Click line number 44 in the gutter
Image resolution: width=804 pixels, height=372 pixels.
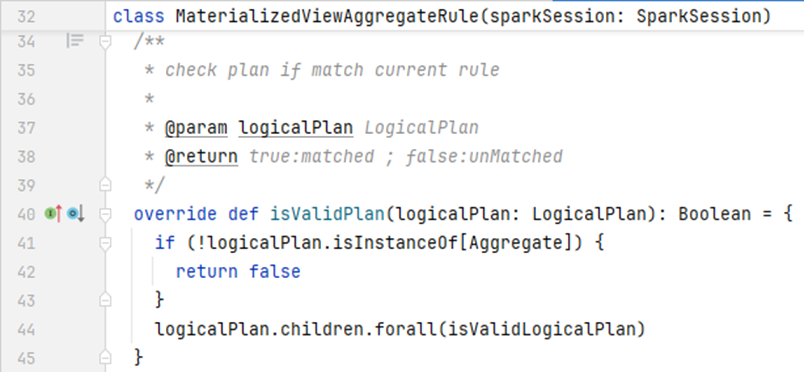[25, 329]
